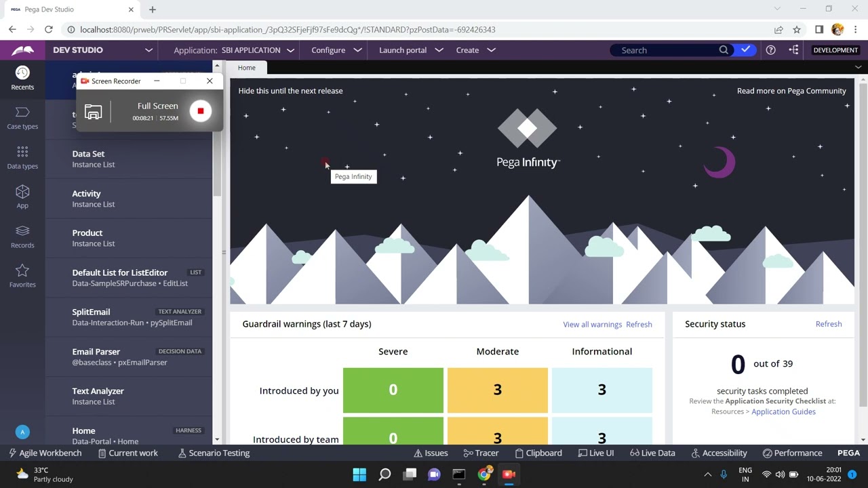Open the Clipboard tool
The width and height of the screenshot is (868, 488).
(x=538, y=453)
